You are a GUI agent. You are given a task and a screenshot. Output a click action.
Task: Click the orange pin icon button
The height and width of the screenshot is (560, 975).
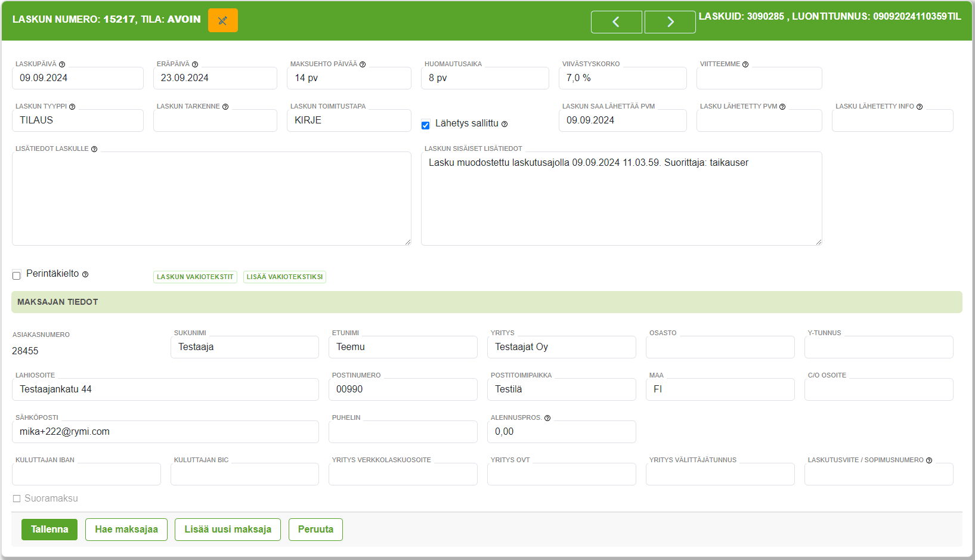click(x=222, y=20)
